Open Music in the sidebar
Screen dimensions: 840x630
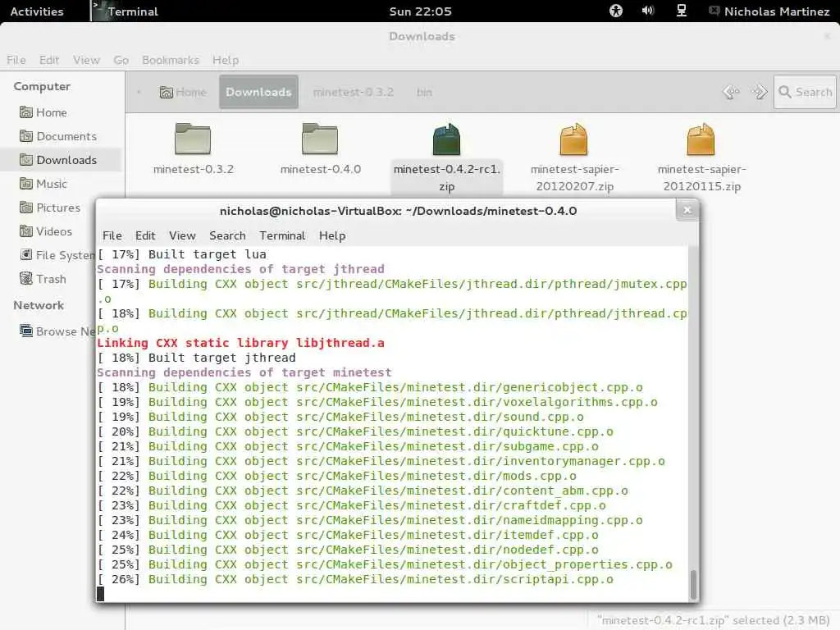(43, 184)
